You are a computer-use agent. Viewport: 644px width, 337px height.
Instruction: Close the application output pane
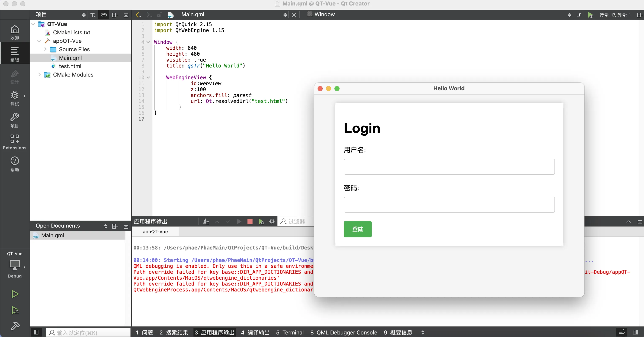coord(640,222)
